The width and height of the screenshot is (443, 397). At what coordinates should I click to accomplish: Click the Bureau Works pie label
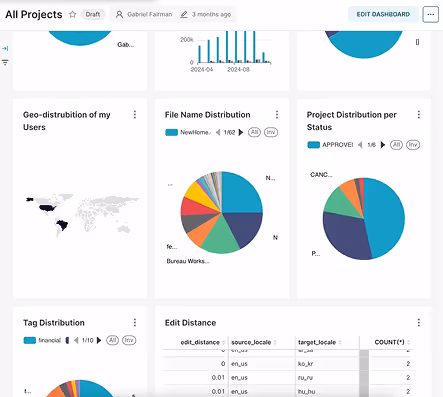pos(188,261)
